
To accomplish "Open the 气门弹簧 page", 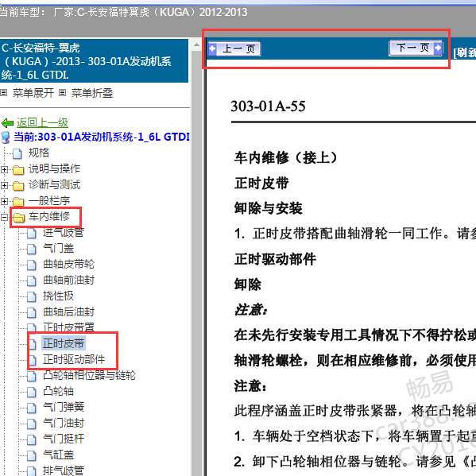I will click(x=64, y=407).
